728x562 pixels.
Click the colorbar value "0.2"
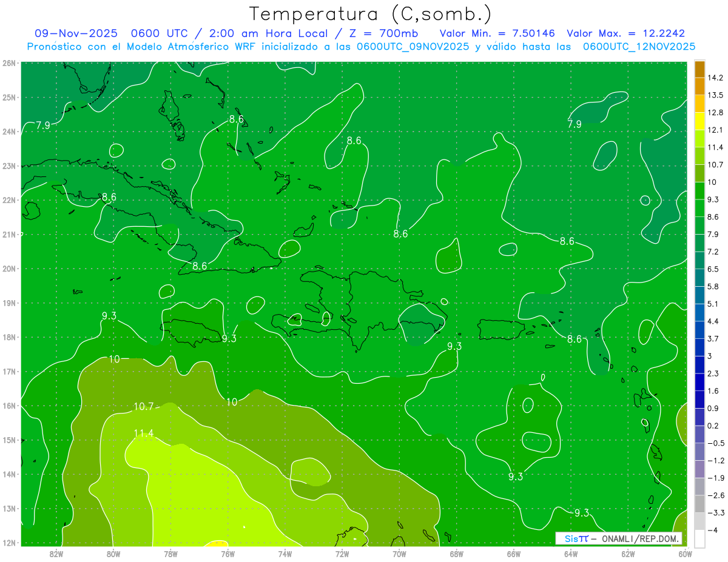pyautogui.click(x=713, y=426)
